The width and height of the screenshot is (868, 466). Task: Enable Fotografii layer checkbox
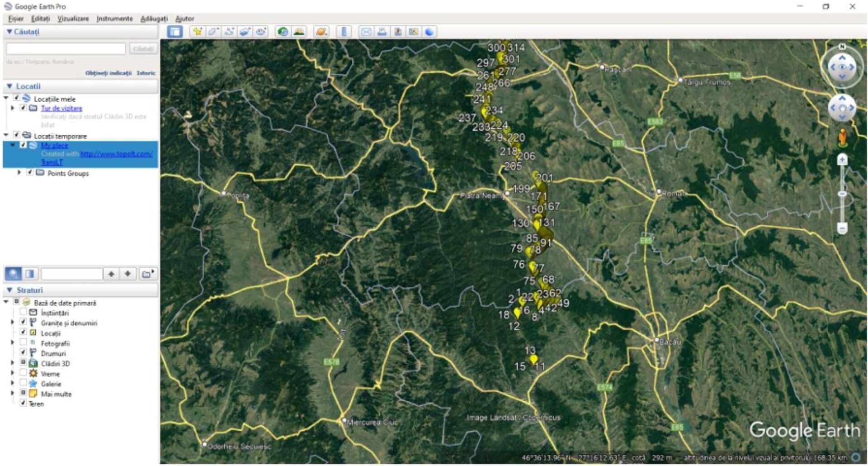pos(23,342)
